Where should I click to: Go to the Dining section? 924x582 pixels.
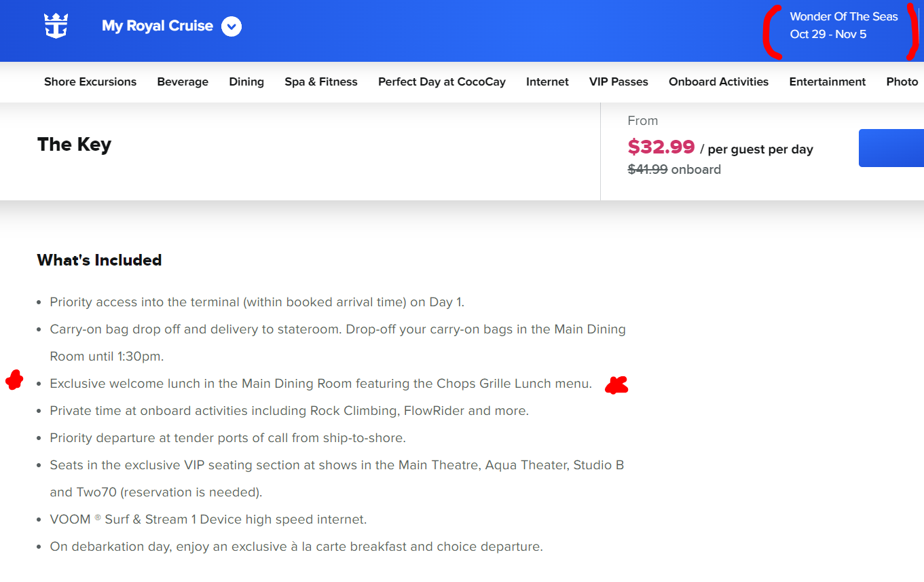(246, 81)
